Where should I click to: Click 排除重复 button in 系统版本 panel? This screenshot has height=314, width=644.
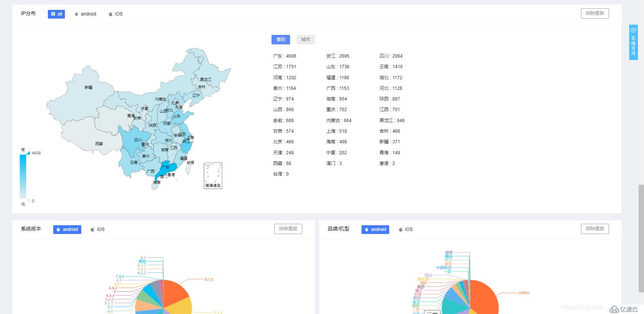pos(288,229)
